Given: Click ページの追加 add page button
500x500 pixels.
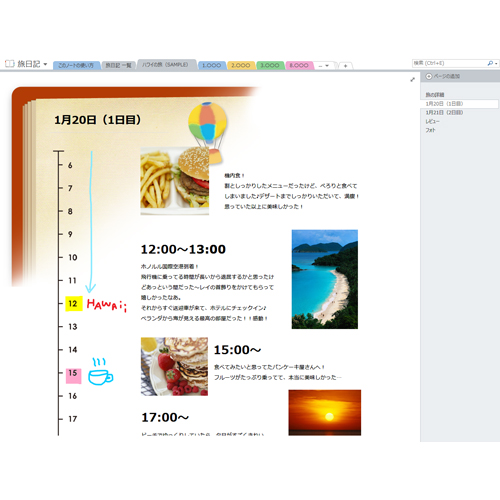Looking at the screenshot, I should [x=443, y=76].
